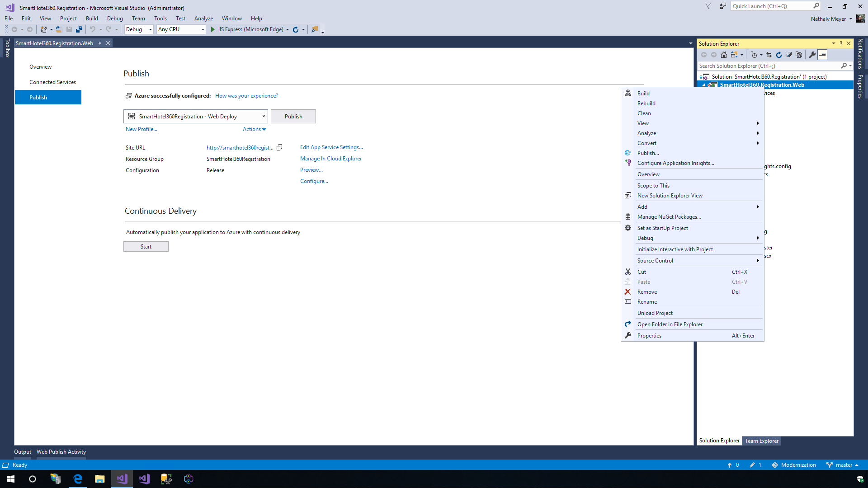Image resolution: width=868 pixels, height=488 pixels.
Task: Click Collapse All icon in Solution Explorer
Action: (789, 55)
